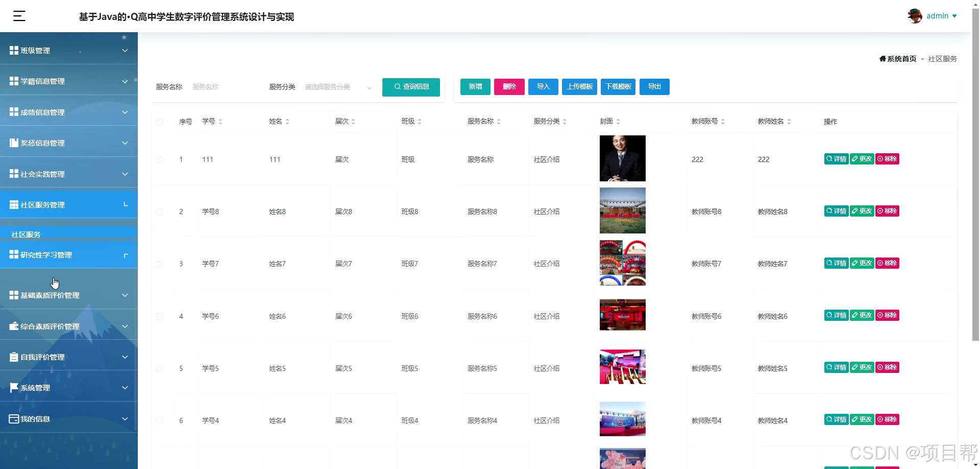Check the row checkbox for 学号4
This screenshot has width=980, height=469.
coord(160,421)
